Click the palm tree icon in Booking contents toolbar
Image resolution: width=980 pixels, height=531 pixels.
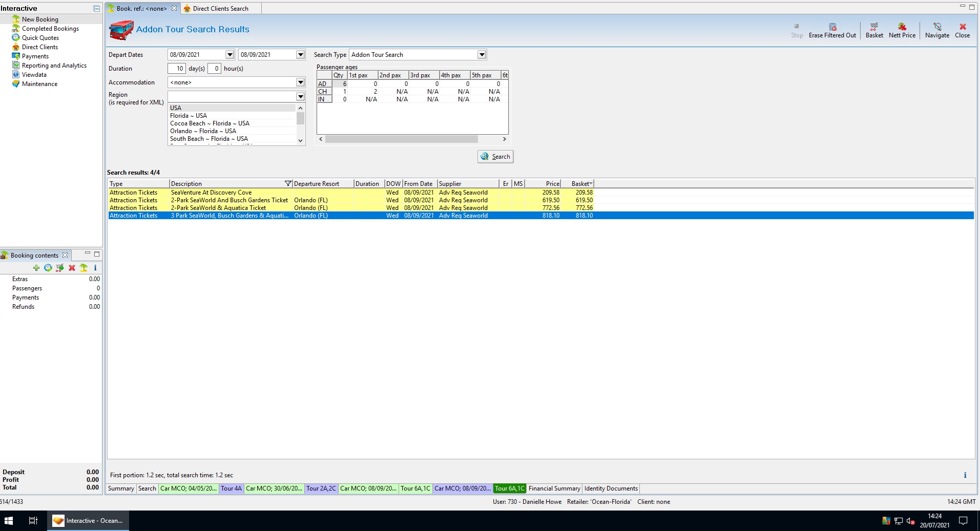coord(84,268)
